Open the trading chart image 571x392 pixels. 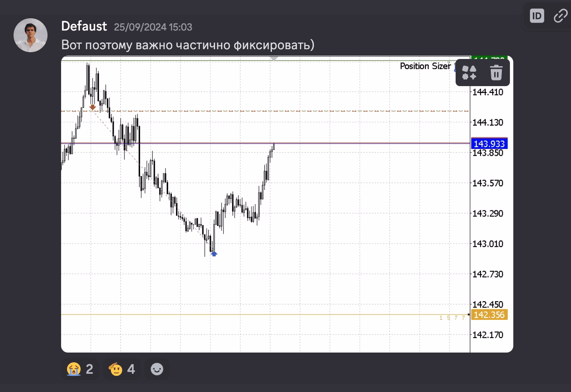(x=287, y=204)
